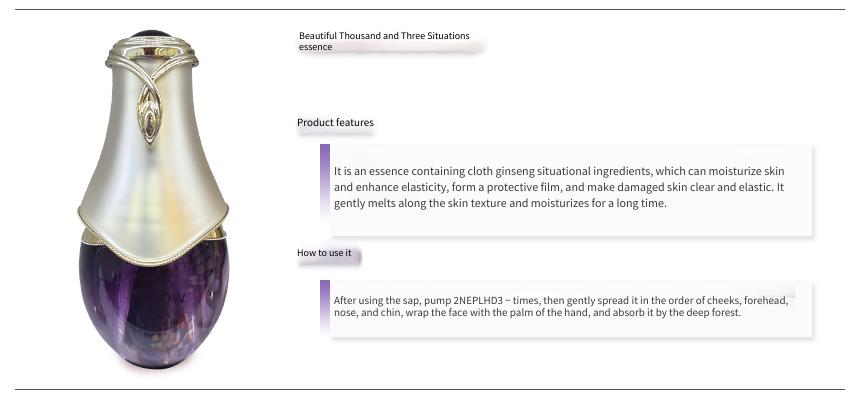Select the "Beautiful Thousand and Three Situations" title
Image resolution: width=860 pixels, height=400 pixels.
click(x=384, y=36)
